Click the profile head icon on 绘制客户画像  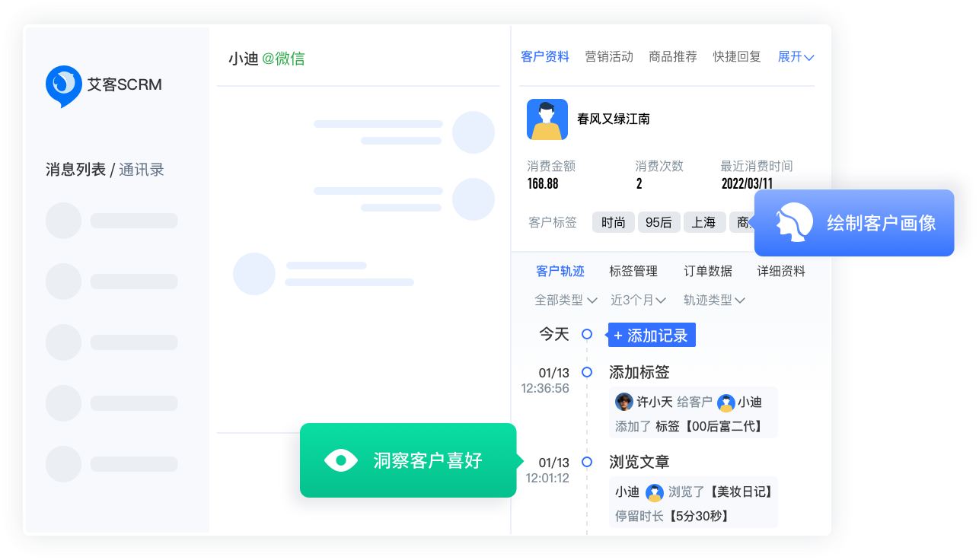coord(791,223)
